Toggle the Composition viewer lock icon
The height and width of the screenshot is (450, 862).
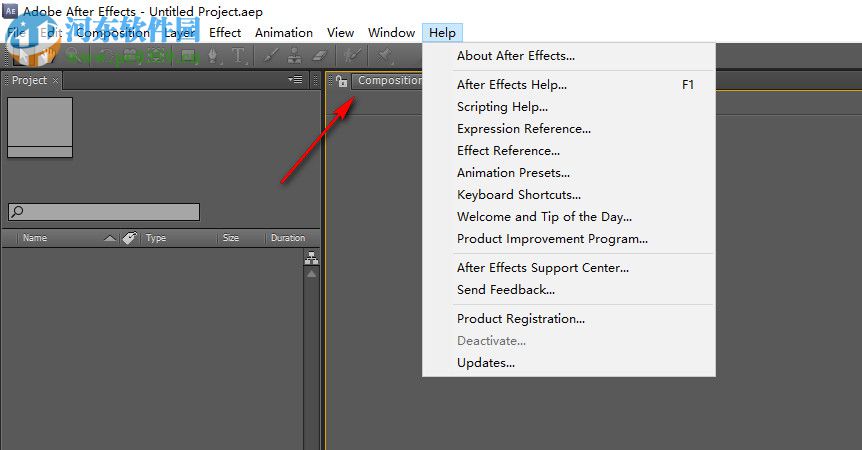(x=342, y=81)
